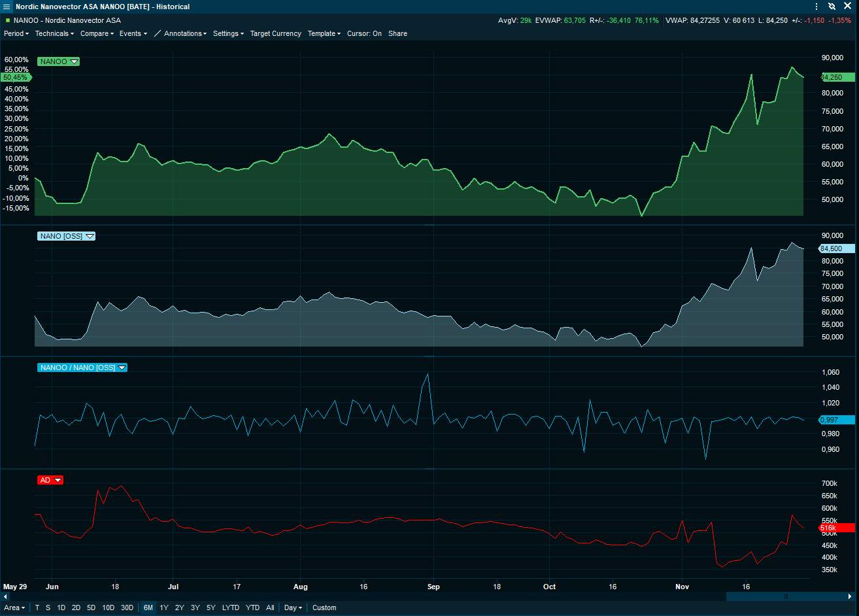Select the YTD time range
Image resolution: width=859 pixels, height=616 pixels.
coord(252,607)
